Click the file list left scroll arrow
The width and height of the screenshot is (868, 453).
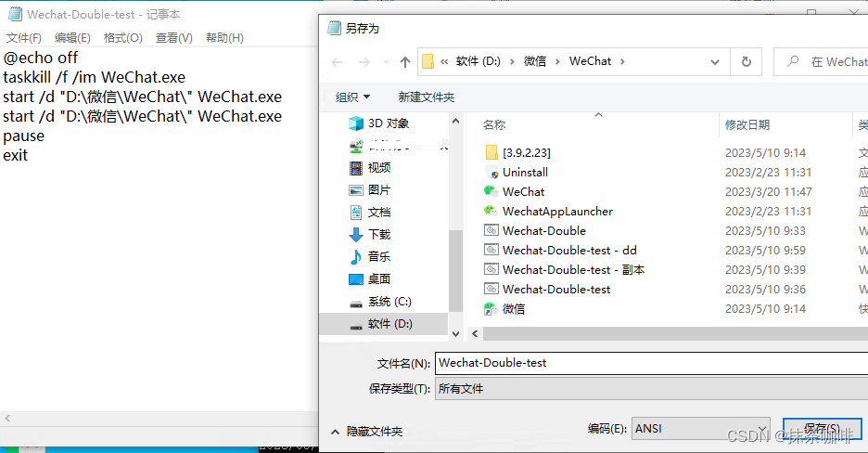pyautogui.click(x=475, y=333)
